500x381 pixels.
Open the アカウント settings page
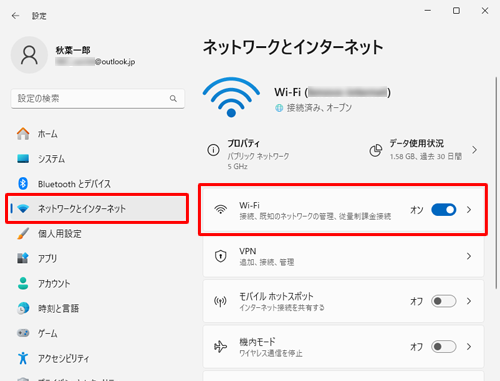click(x=97, y=283)
